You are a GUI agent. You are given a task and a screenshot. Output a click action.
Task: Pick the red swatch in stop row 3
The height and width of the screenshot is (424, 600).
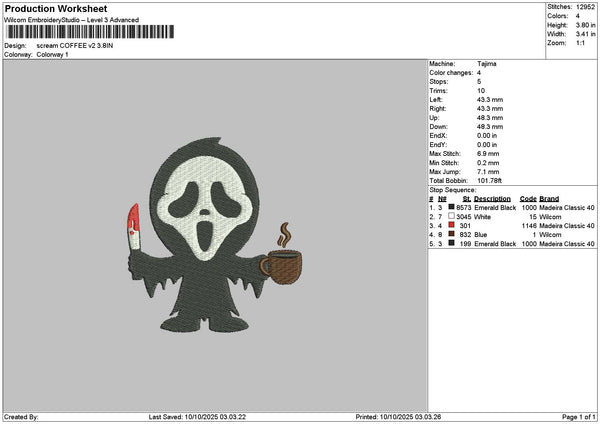(452, 225)
